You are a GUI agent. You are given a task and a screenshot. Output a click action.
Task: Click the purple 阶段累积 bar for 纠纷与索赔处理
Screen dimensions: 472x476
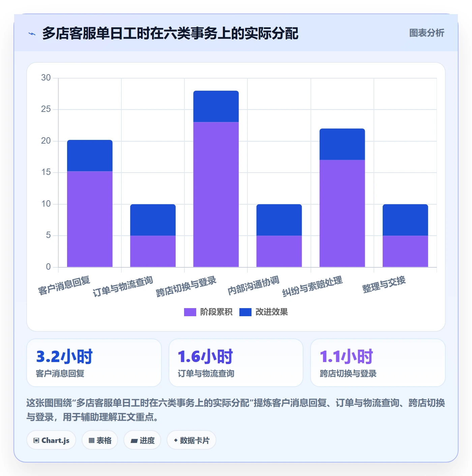point(342,213)
